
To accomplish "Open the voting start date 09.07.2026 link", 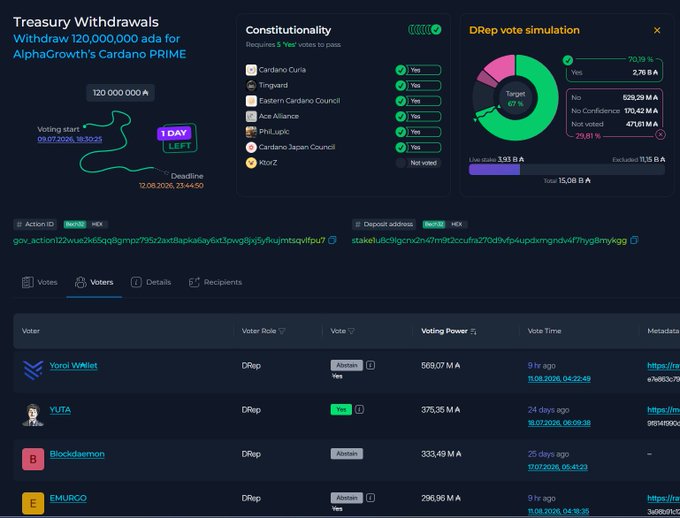I will pyautogui.click(x=70, y=139).
